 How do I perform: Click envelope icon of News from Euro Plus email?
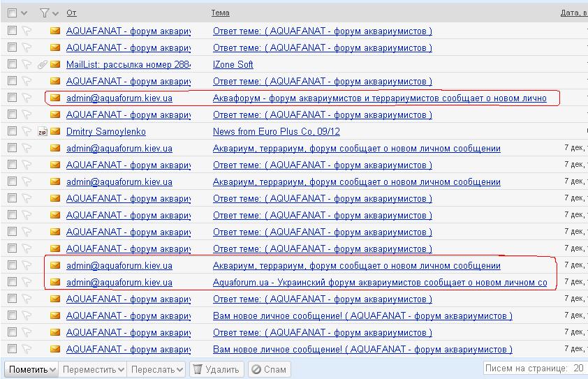click(x=55, y=131)
